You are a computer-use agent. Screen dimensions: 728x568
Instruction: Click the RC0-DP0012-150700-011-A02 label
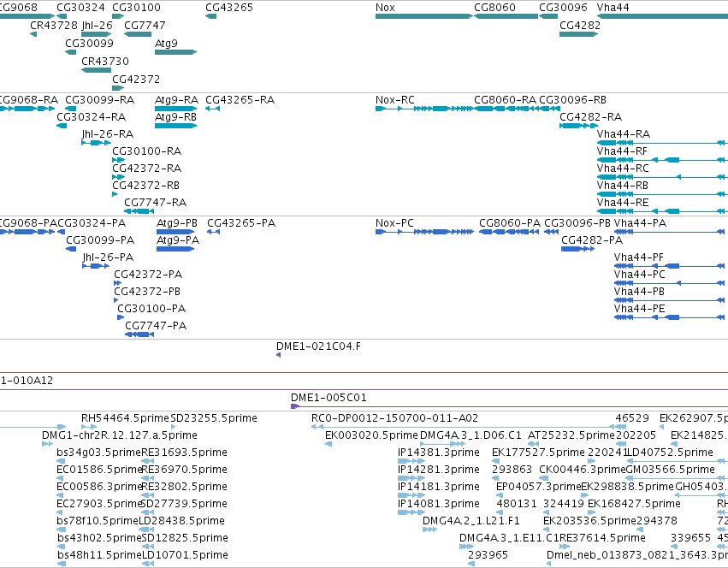pyautogui.click(x=394, y=418)
